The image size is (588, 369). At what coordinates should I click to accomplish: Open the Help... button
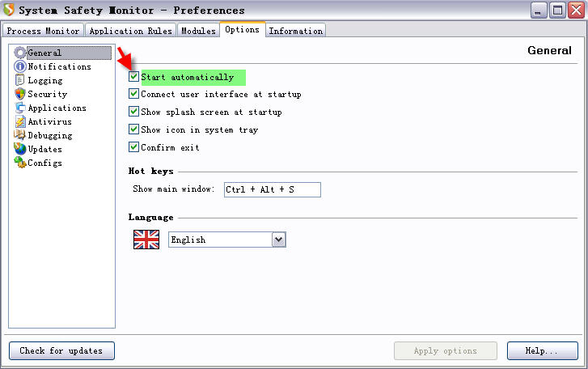[x=542, y=350]
